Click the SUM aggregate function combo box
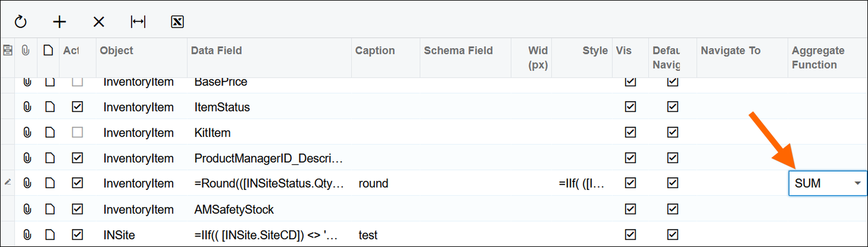 (819, 183)
